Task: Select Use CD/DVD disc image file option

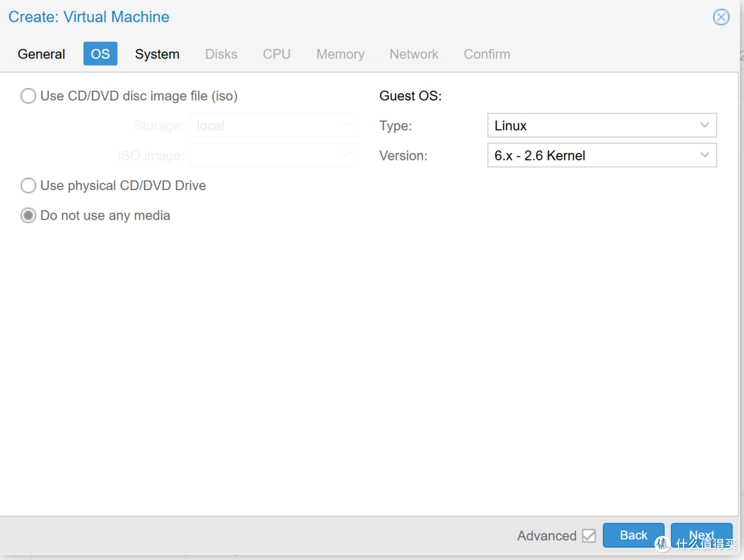Action: pos(28,96)
